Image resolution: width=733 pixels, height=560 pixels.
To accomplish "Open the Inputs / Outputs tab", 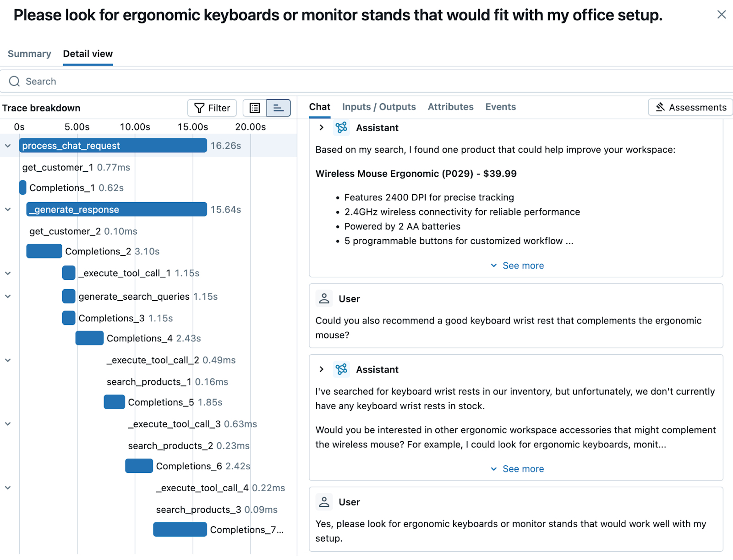I will coord(379,107).
